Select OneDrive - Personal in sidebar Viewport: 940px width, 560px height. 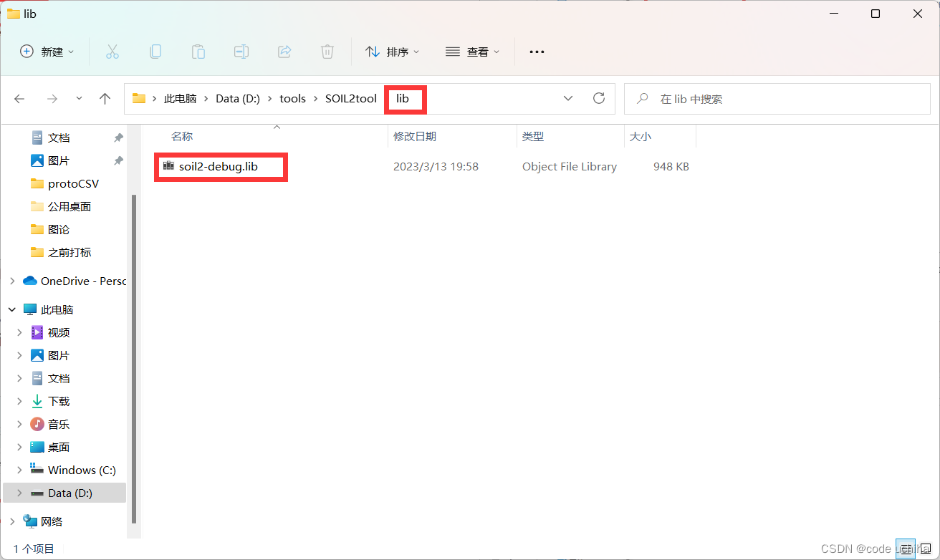tap(75, 281)
